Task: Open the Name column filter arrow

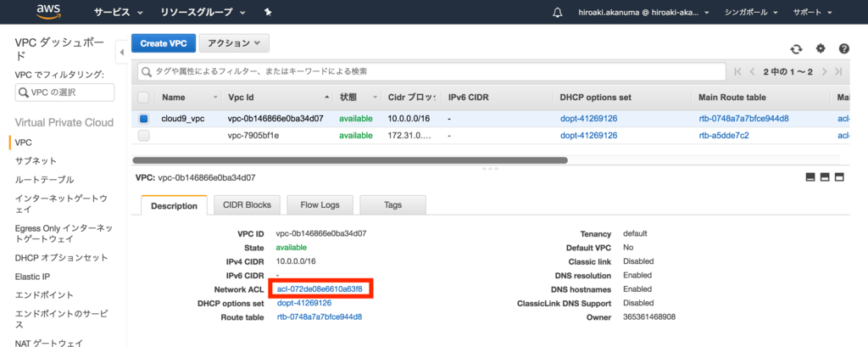Action: (215, 98)
